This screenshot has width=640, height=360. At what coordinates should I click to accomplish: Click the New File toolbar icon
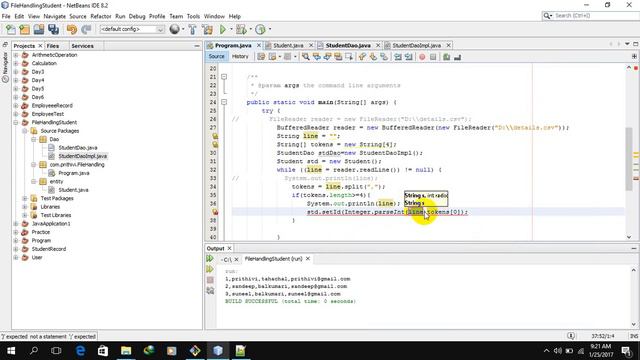11,29
